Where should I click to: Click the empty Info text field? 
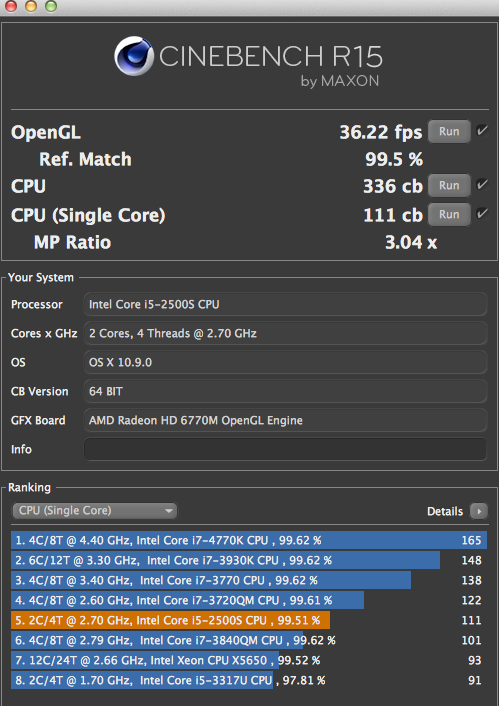285,449
